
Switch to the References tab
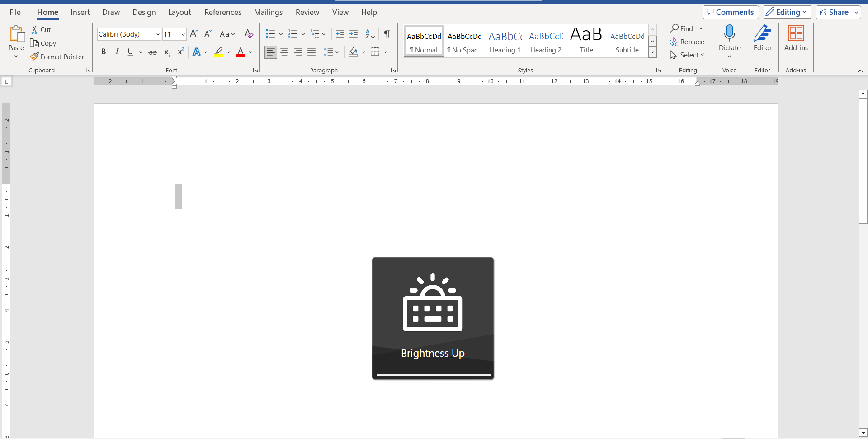coord(223,12)
